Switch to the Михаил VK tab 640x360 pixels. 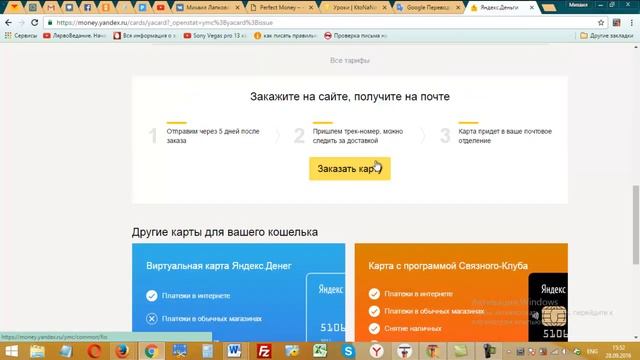tap(208, 7)
